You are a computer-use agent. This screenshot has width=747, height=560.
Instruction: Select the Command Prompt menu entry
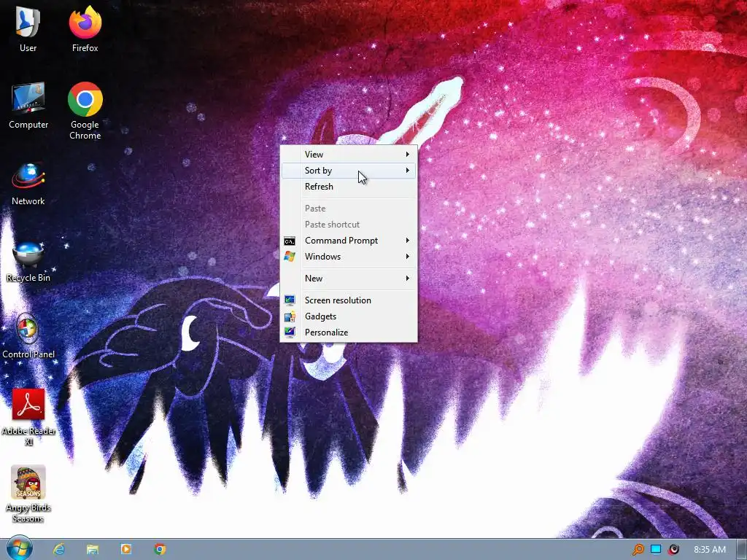pyautogui.click(x=349, y=241)
